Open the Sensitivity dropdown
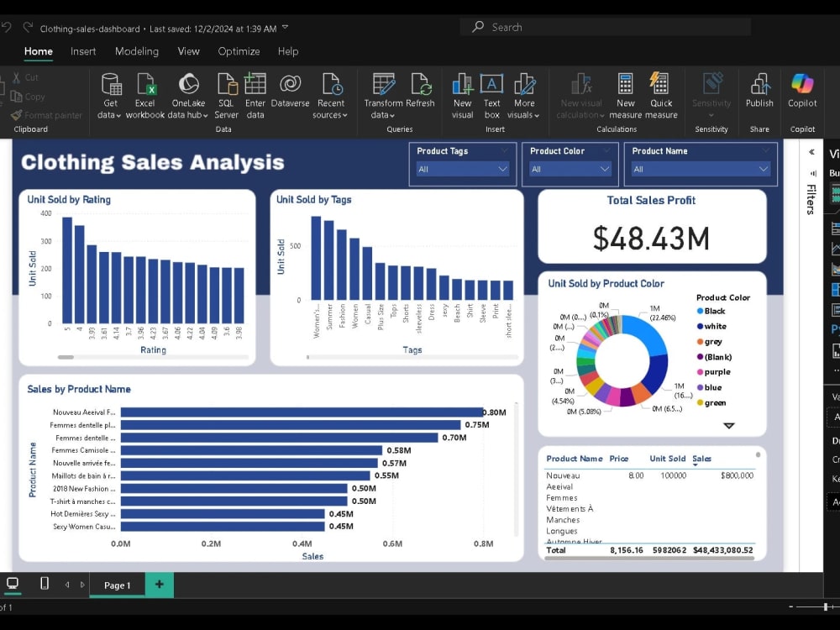The height and width of the screenshot is (630, 840). [711, 96]
